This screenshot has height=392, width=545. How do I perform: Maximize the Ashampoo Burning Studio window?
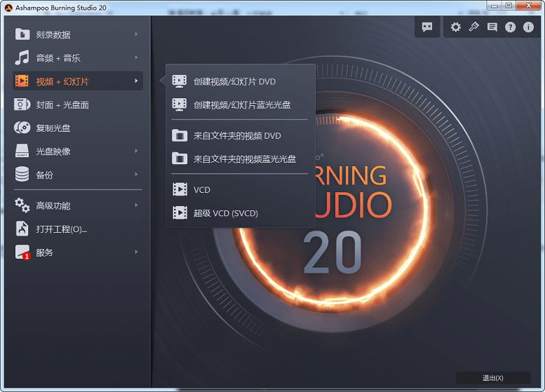click(509, 6)
